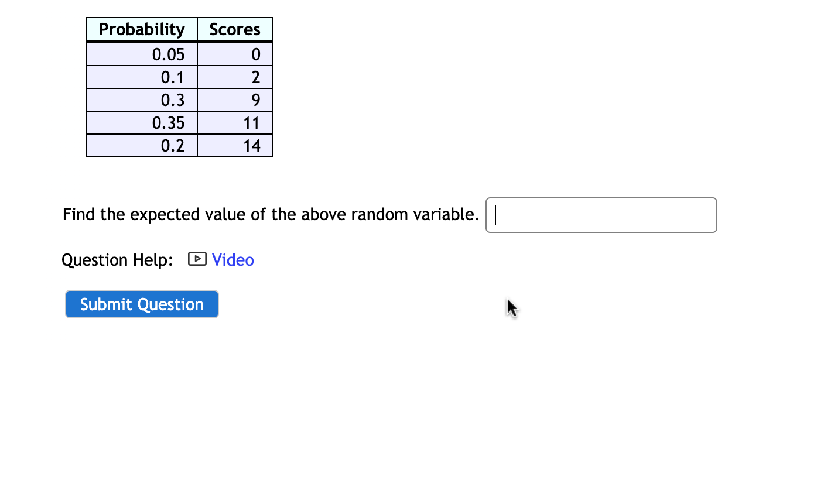Image resolution: width=824 pixels, height=504 pixels.
Task: Click the Question Help label
Action: click(x=117, y=260)
